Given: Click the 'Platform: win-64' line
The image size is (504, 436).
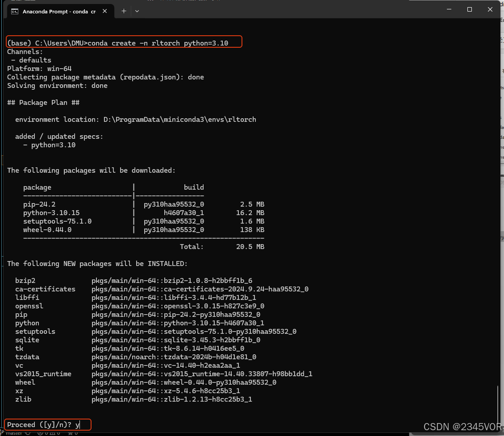Looking at the screenshot, I should (39, 68).
